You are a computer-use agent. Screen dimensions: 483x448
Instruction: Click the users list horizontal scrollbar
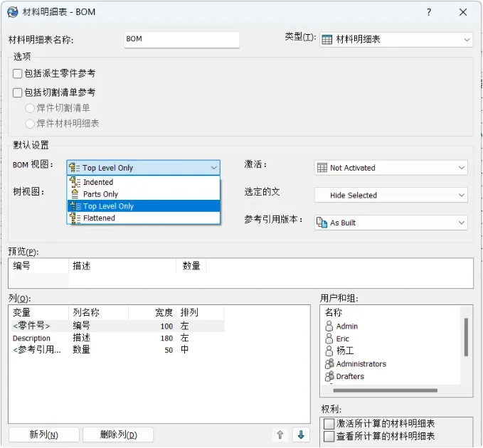385,390
